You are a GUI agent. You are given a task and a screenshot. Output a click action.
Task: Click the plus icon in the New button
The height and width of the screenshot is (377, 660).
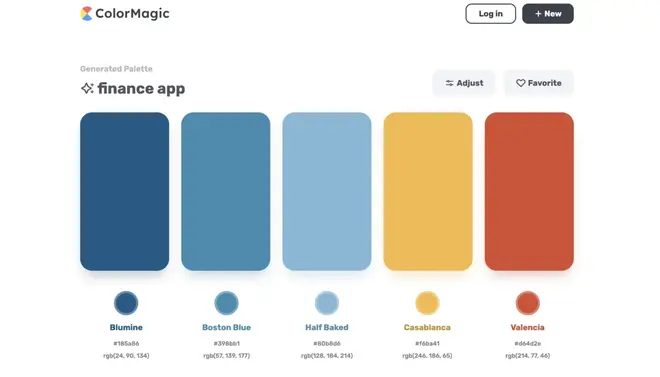point(538,14)
